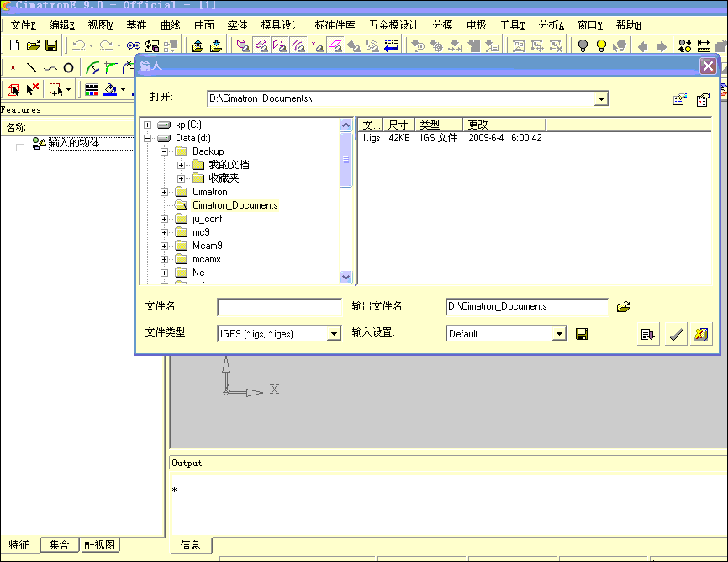Select the Circle sketch tool

coord(68,68)
